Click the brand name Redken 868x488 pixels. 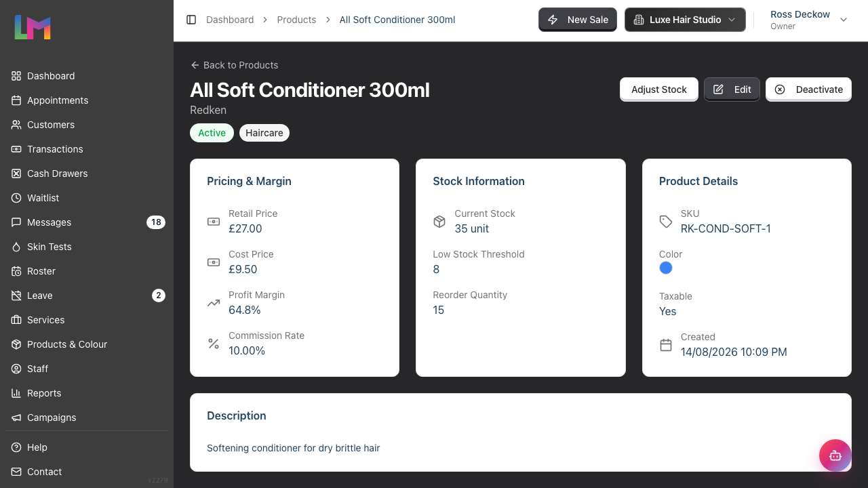point(208,110)
